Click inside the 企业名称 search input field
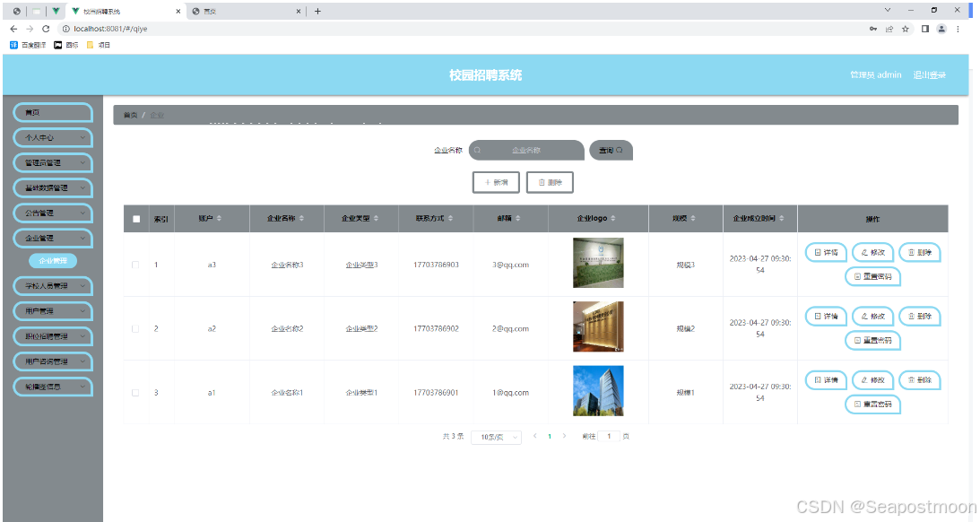This screenshot has width=980, height=522. point(529,150)
